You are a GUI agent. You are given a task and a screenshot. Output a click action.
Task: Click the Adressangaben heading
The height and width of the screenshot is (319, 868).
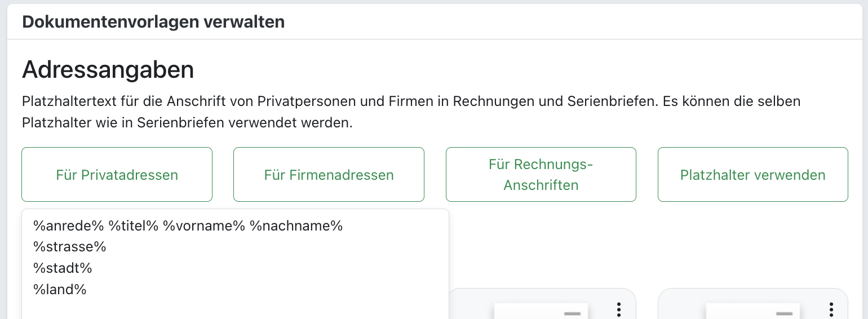(108, 70)
